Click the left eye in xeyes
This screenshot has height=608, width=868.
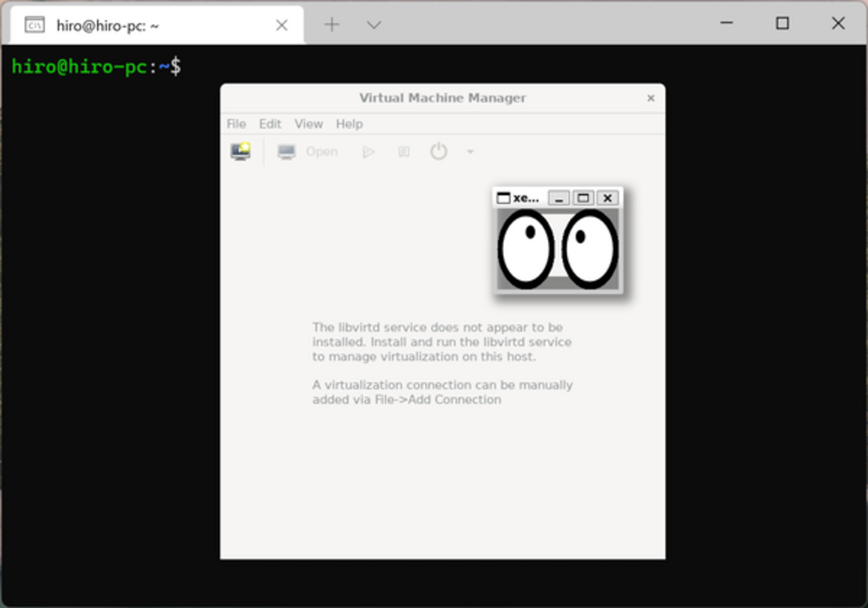coord(526,249)
